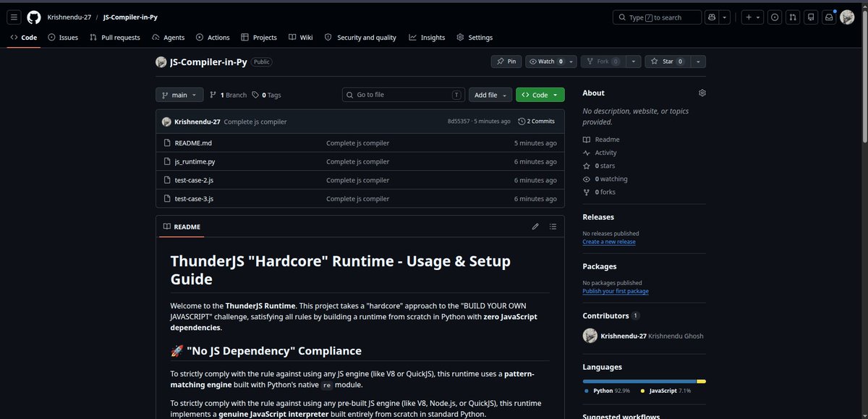Image resolution: width=868 pixels, height=419 pixels.
Task: Open notifications inbox icon
Action: [829, 17]
